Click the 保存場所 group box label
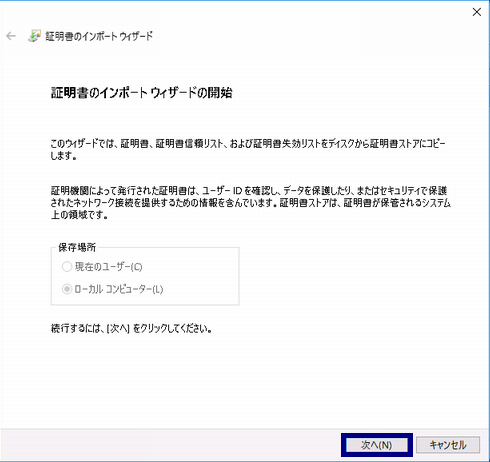The width and height of the screenshot is (490, 462). coord(77,247)
